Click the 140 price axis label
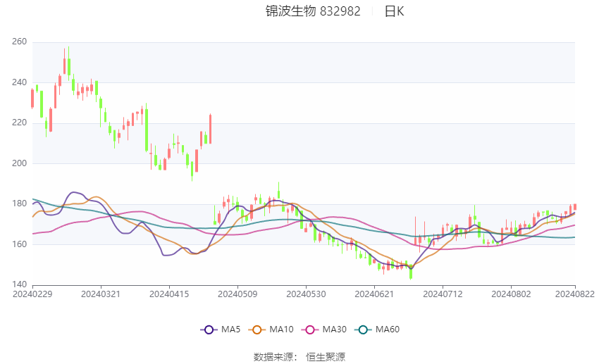Viewport: 599px width, 364px height. tap(20, 284)
